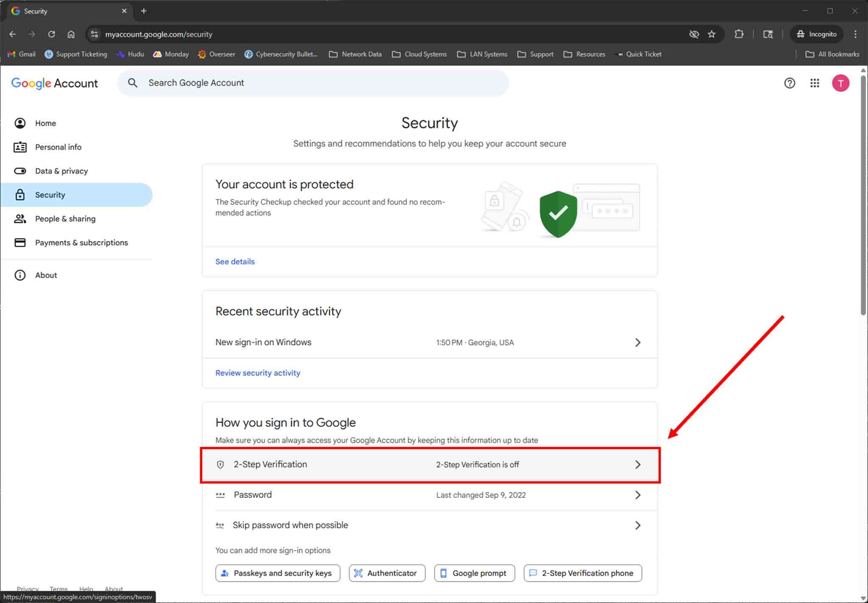Click the Passkeys and security keys button

pyautogui.click(x=278, y=573)
